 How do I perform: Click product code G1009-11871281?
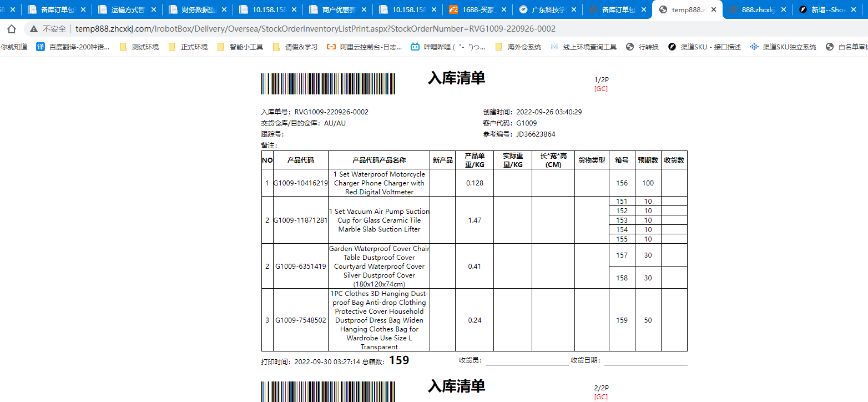[301, 220]
